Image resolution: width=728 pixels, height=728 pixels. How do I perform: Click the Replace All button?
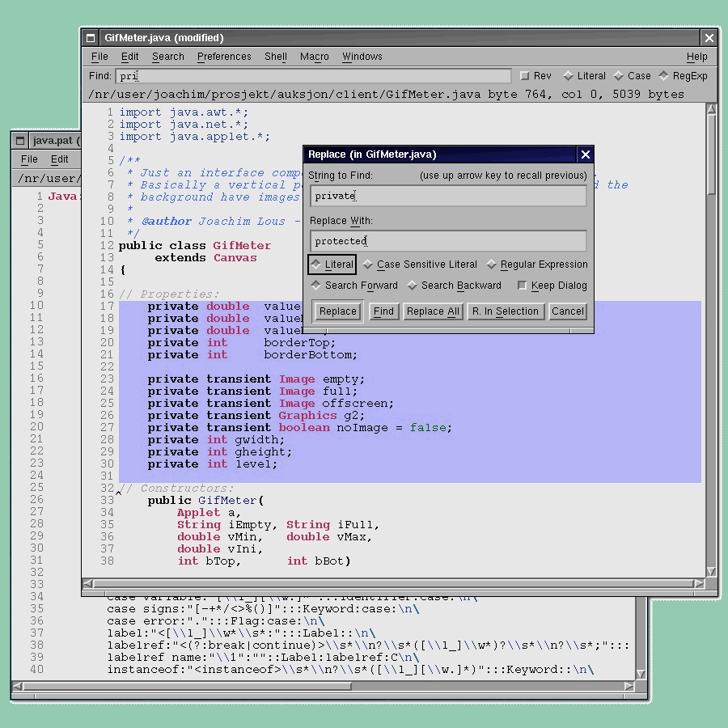[433, 311]
